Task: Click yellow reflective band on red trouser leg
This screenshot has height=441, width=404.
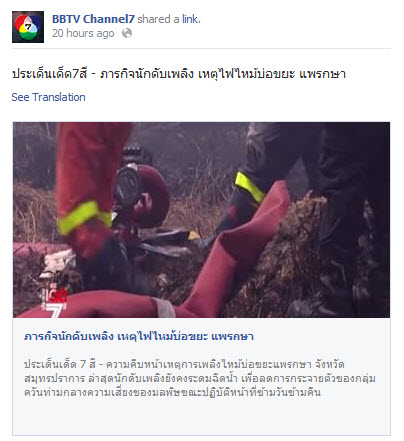Action: 83,217
